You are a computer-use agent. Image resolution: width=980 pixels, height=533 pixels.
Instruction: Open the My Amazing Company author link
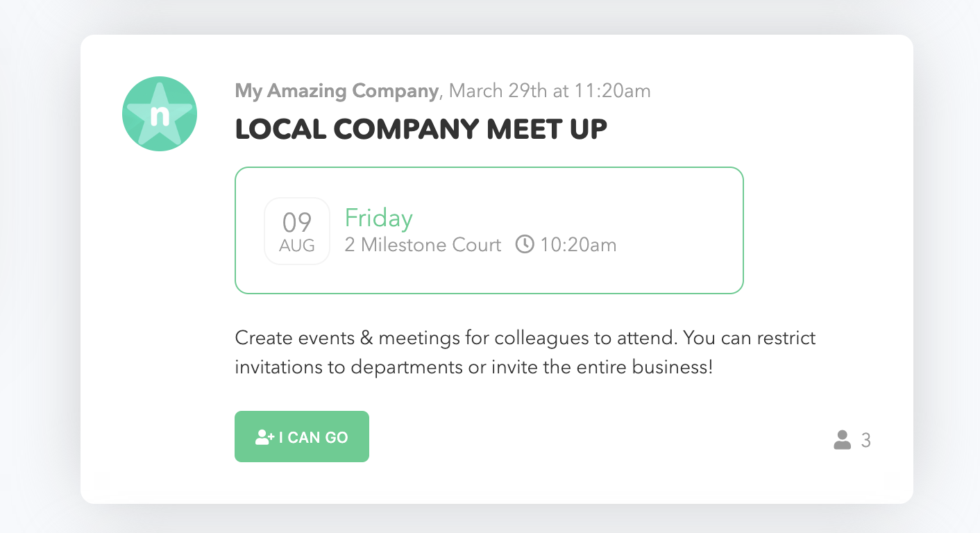(337, 91)
